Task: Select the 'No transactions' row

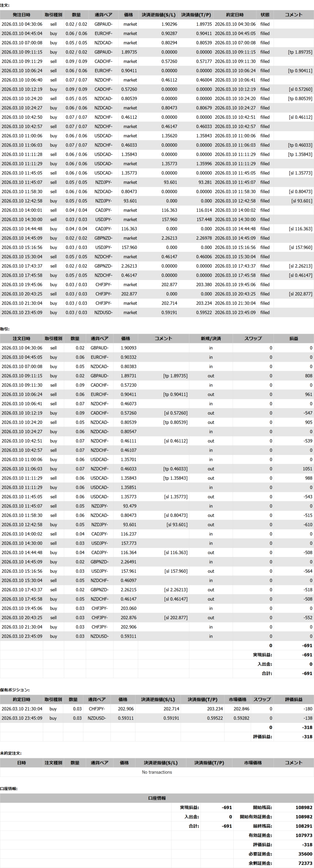Action: (157, 772)
